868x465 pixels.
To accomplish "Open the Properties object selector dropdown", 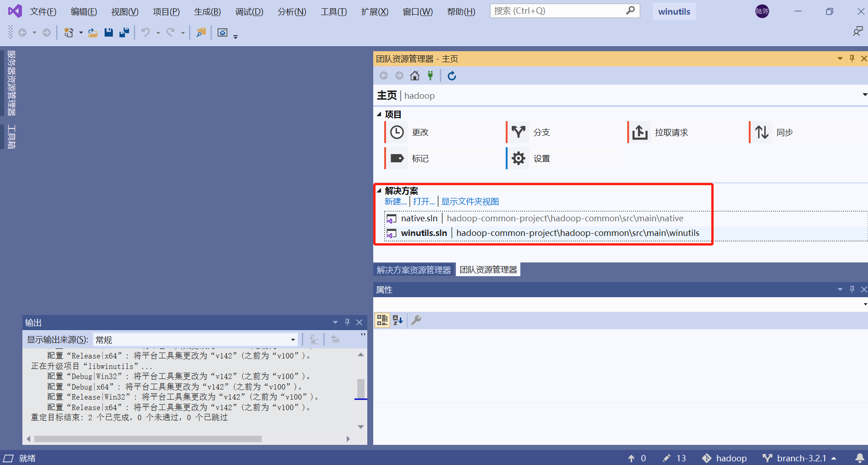I will coord(865,305).
